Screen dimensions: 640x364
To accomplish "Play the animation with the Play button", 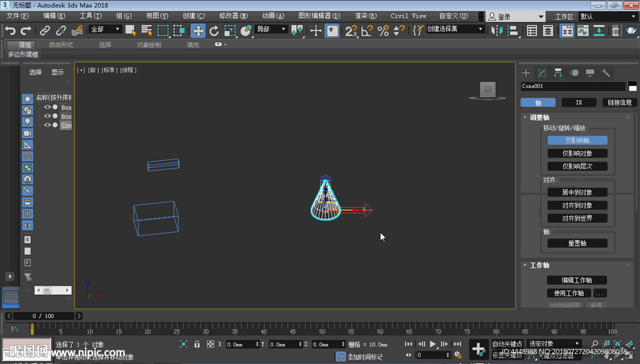I will pos(432,344).
